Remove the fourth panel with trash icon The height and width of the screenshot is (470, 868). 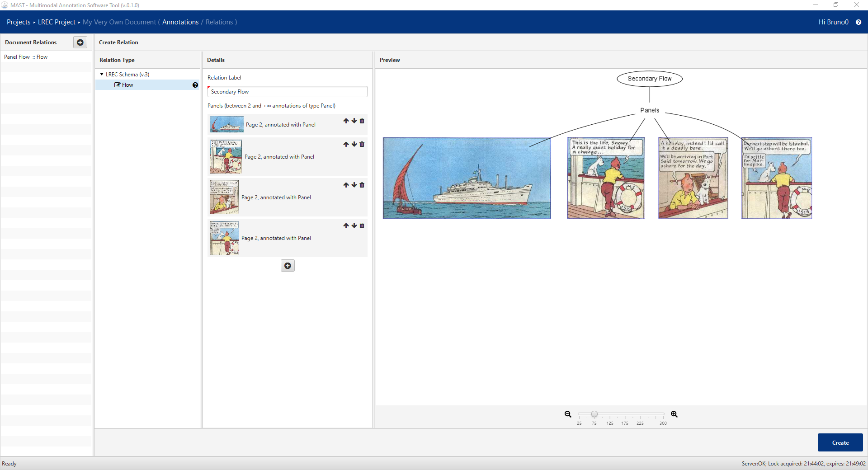pyautogui.click(x=362, y=226)
